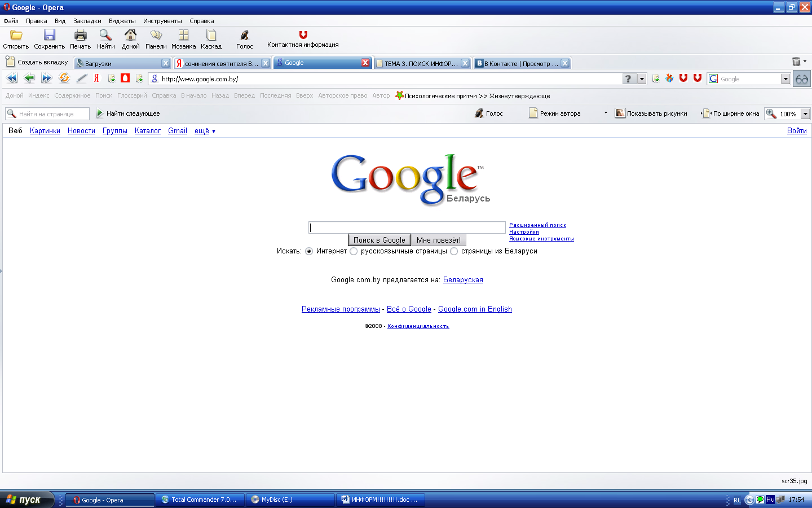Select the русскоязычные страницы radio button
This screenshot has width=812, height=508.
point(354,252)
